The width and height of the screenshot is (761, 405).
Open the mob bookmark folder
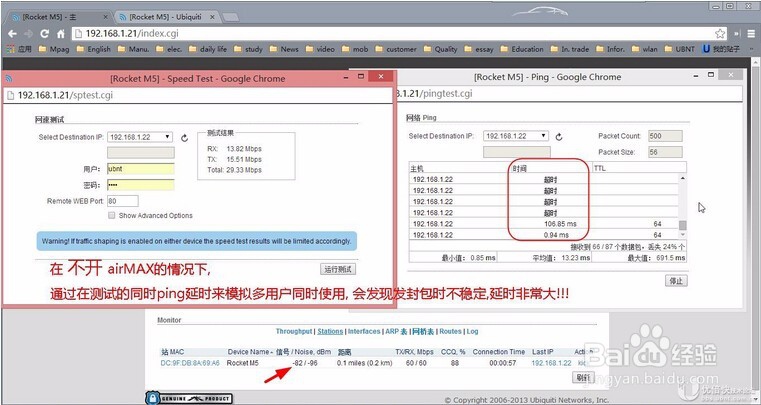coord(355,49)
